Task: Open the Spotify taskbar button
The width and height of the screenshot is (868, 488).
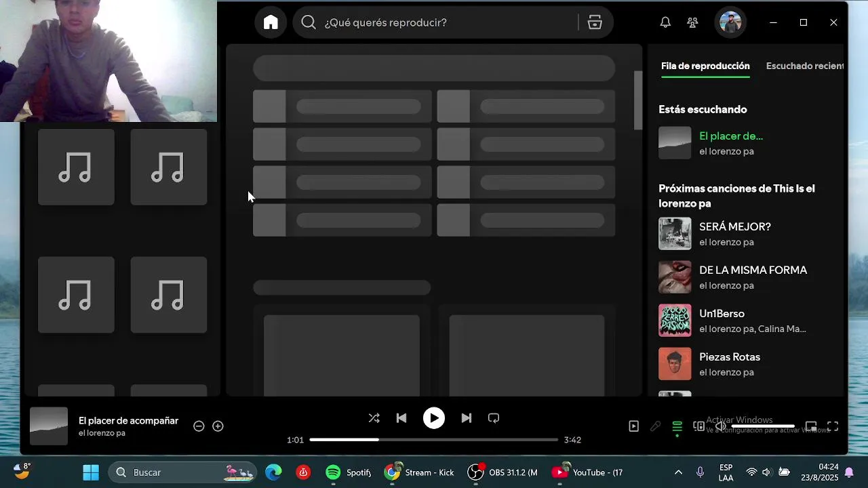Action: click(348, 472)
